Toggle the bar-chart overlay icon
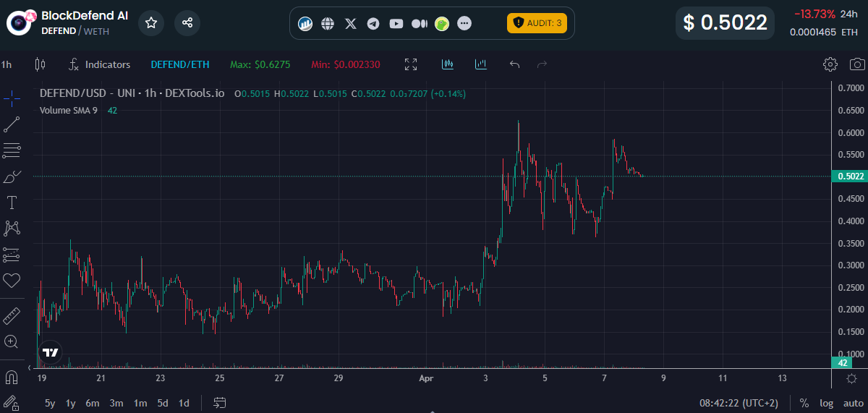 (x=481, y=64)
